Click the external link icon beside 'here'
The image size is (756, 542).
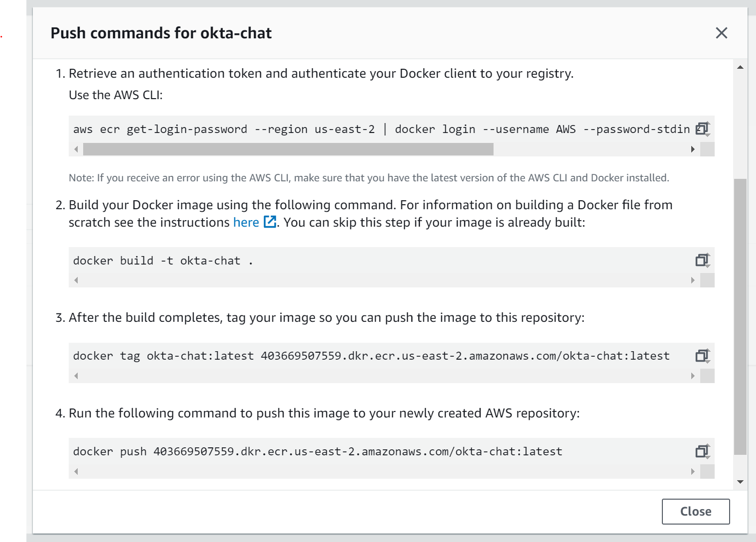pos(270,222)
